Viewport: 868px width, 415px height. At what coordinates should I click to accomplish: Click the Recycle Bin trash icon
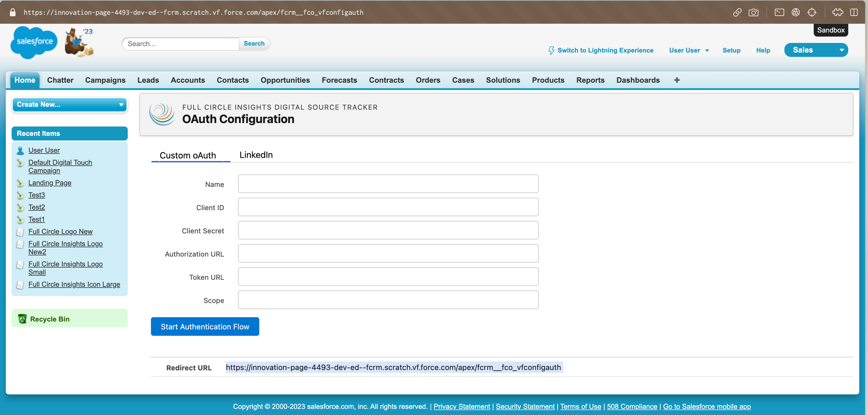(x=22, y=319)
